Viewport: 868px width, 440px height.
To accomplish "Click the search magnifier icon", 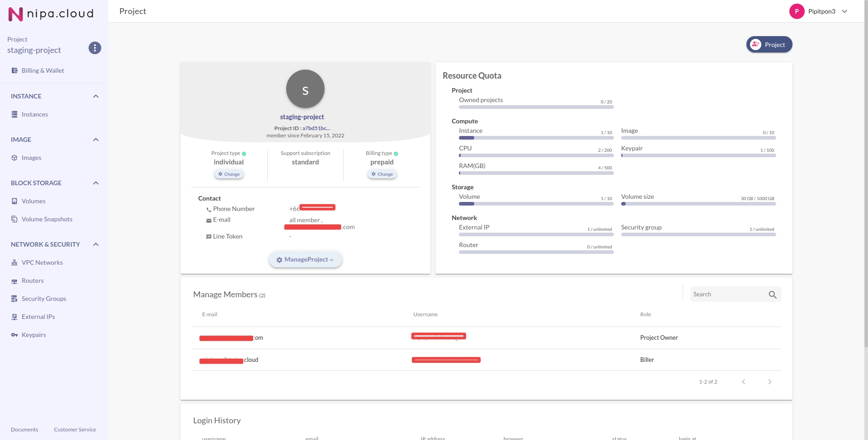I will [x=772, y=295].
